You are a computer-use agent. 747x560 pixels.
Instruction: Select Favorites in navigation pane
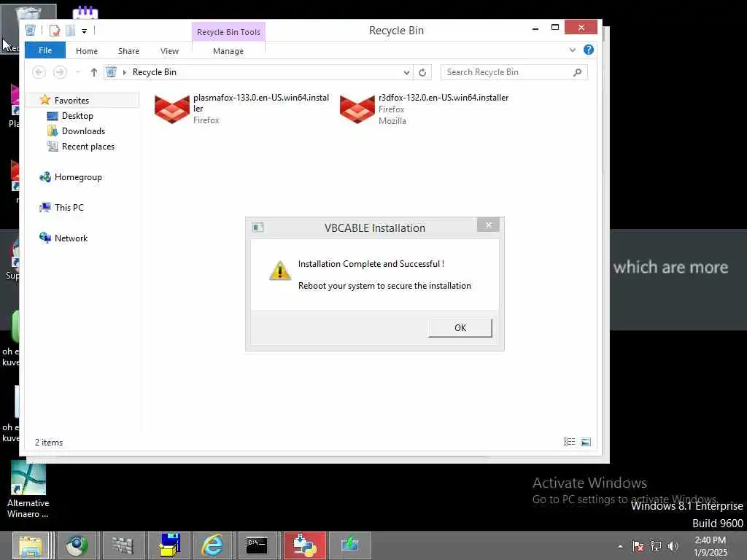tap(71, 101)
